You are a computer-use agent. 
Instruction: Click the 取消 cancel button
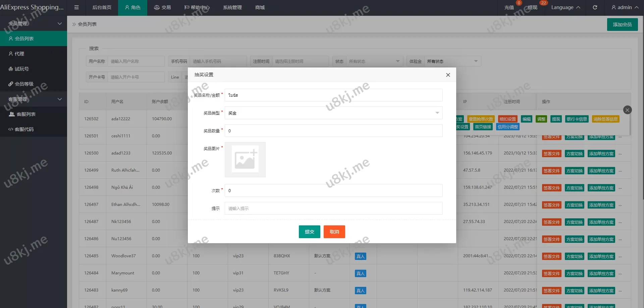click(x=334, y=232)
